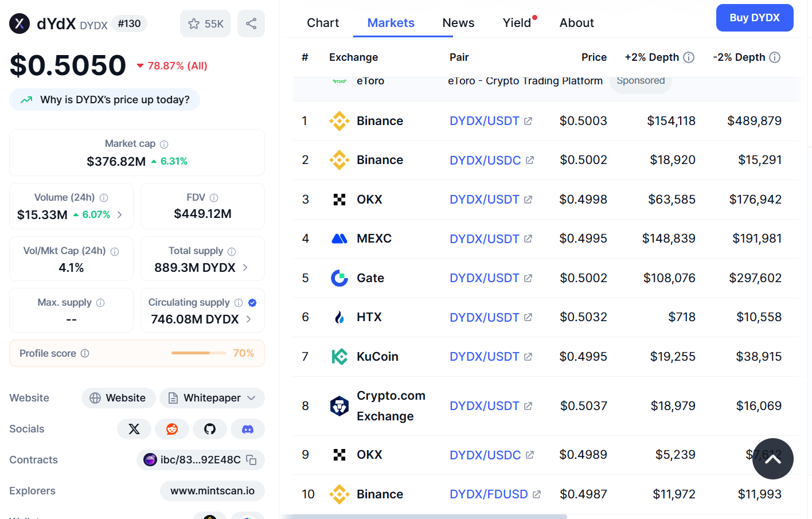This screenshot has width=812, height=519.
Task: Open -2% Depth info icon
Action: pos(775,57)
